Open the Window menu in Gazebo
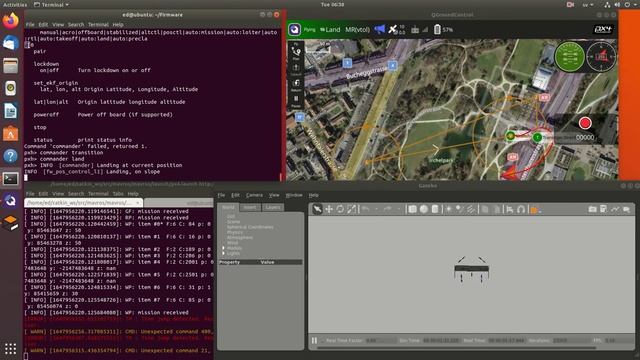Screen dimensions: 640x360 294,195
